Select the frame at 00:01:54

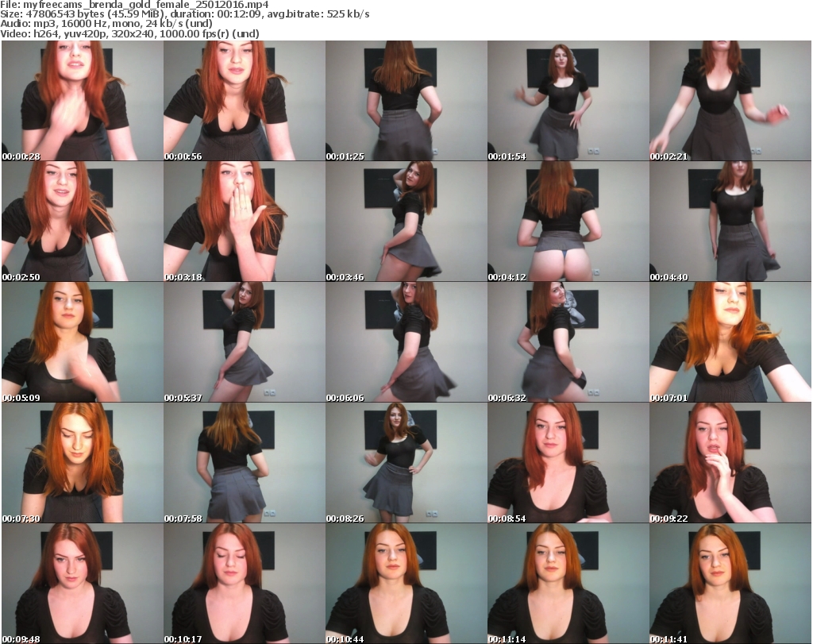pyautogui.click(x=568, y=101)
